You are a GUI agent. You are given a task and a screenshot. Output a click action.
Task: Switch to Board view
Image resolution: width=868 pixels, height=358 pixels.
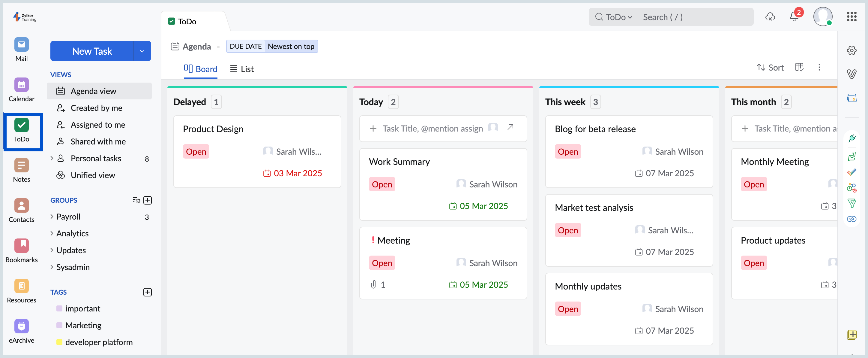click(x=200, y=69)
